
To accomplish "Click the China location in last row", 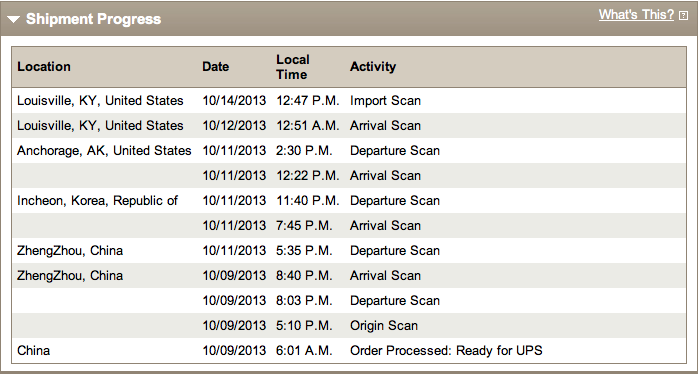I will coord(33,350).
